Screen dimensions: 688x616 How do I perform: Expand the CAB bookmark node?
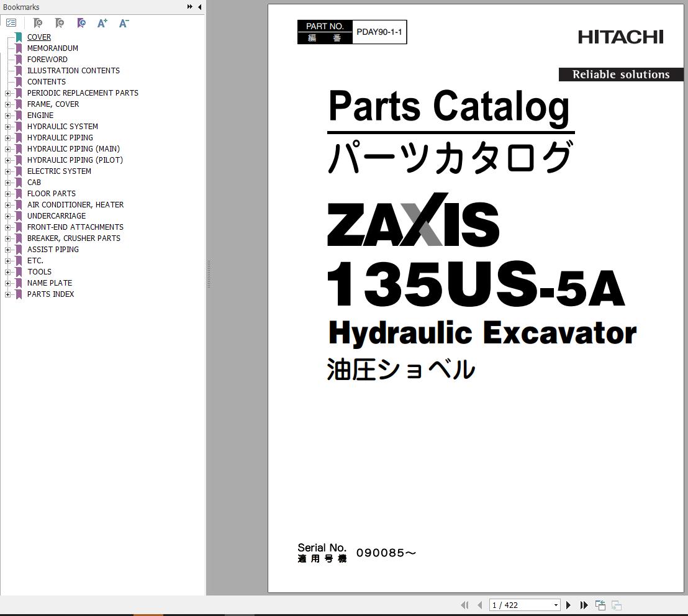[x=7, y=183]
